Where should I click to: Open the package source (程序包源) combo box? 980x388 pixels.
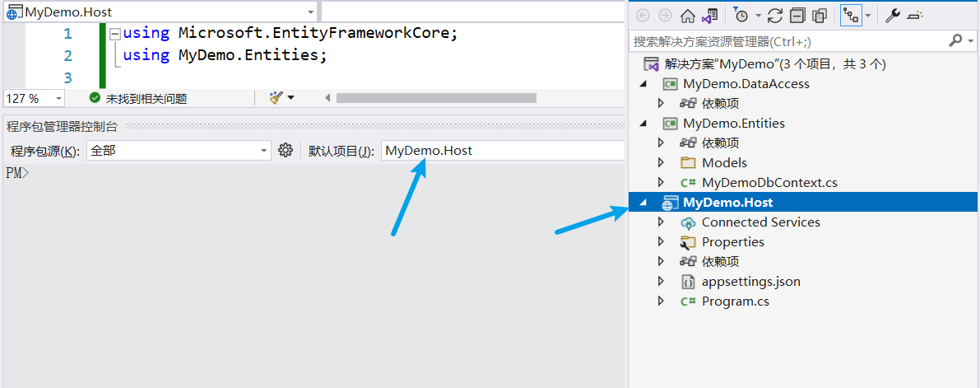point(179,150)
